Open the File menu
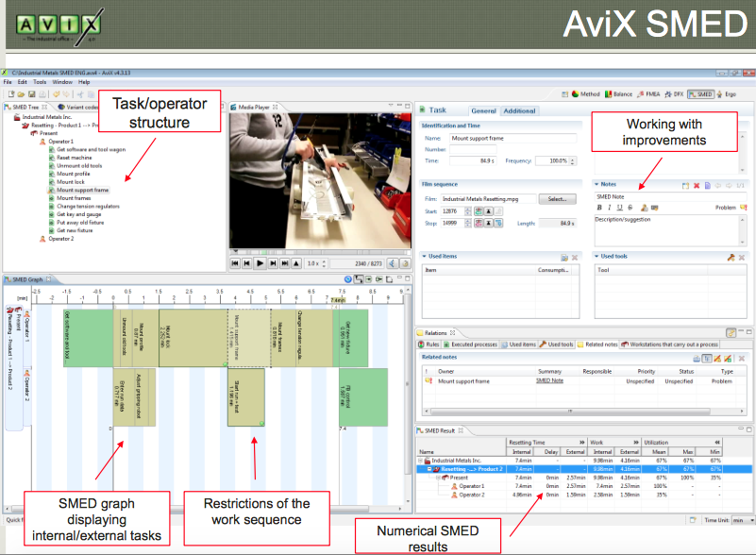The image size is (756, 555). [8, 82]
